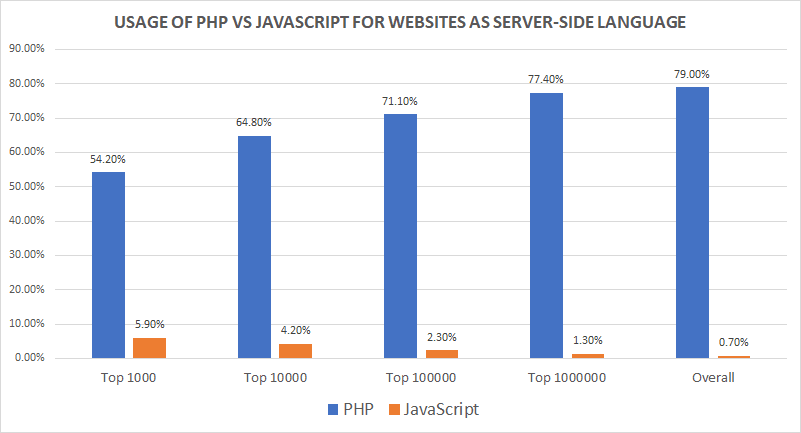Click the 70.00% axis label
The image size is (801, 433).
tap(27, 118)
